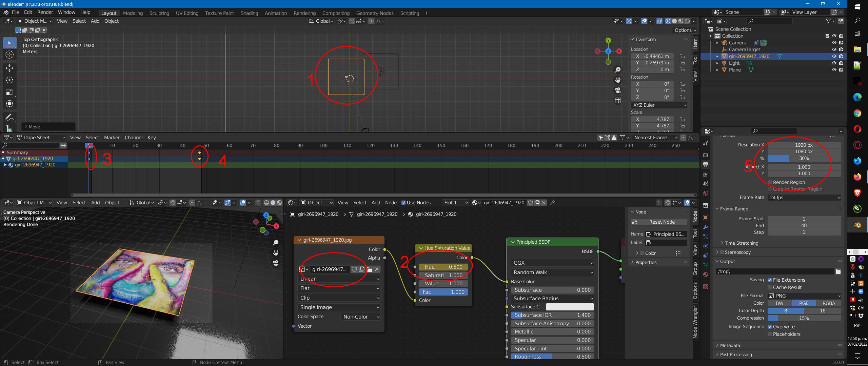Viewport: 868px width, 366px height.
Task: Launch Chrome from the Windows taskbar
Action: (x=857, y=114)
